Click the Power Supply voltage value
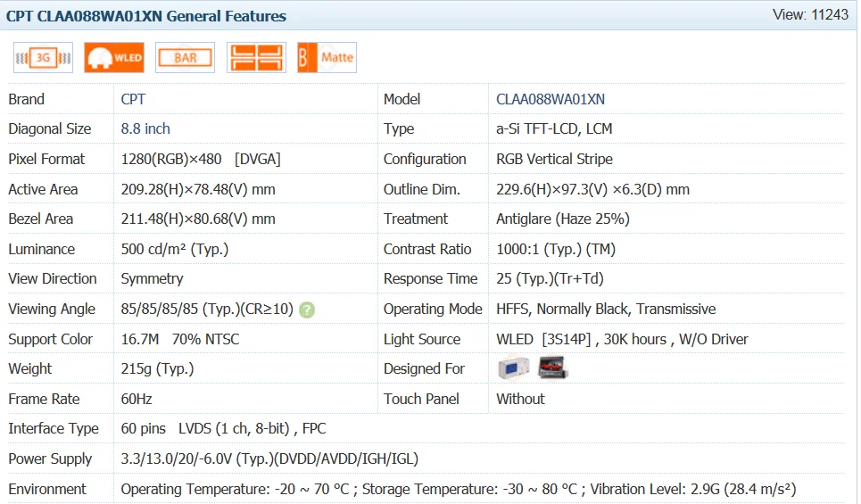Viewport: 861px width, 504px height. click(269, 459)
